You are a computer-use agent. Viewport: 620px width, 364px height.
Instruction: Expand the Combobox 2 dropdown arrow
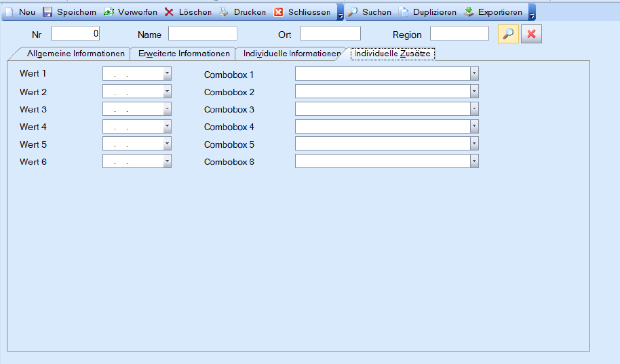point(474,92)
